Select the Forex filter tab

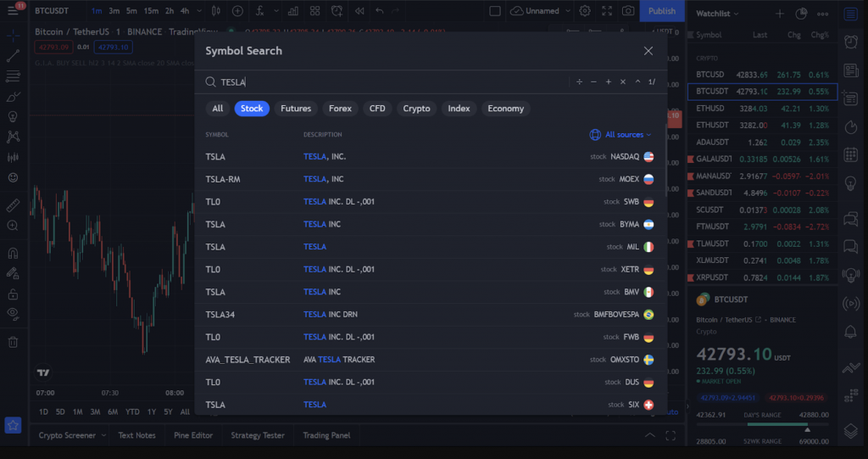pos(340,109)
